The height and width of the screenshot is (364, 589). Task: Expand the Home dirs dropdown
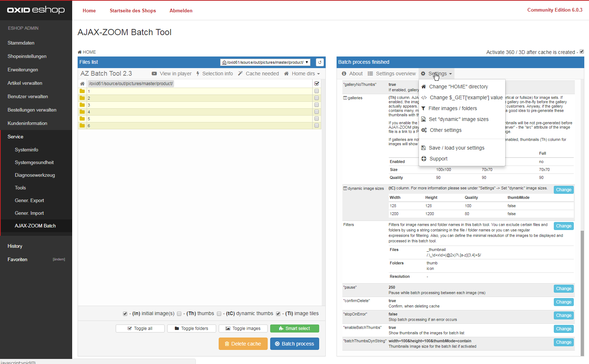[302, 74]
